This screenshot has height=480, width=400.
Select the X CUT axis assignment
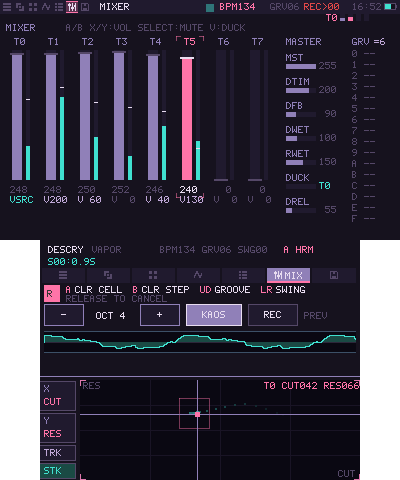click(x=58, y=396)
